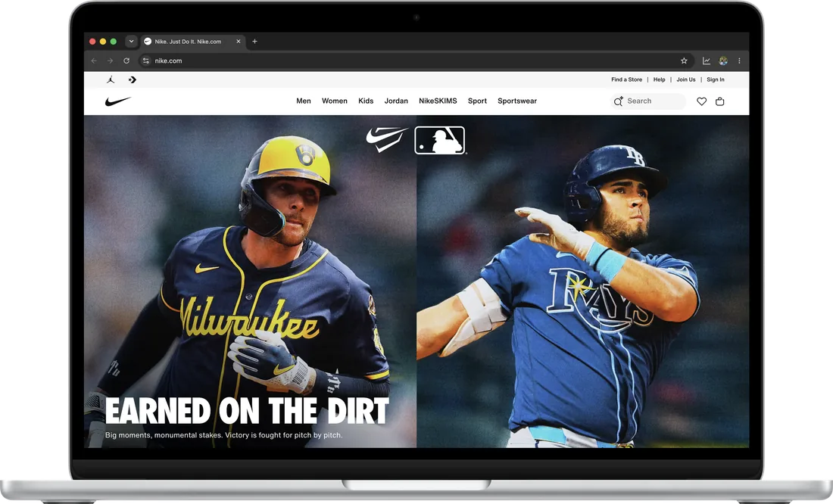Click the 'Big moments, monumental stakes' subtitle

223,435
